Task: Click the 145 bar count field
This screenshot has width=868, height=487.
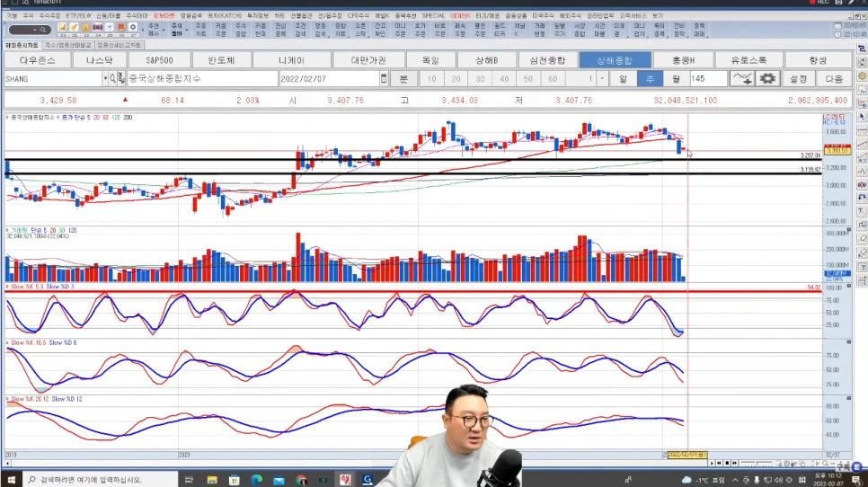Action: click(x=708, y=79)
